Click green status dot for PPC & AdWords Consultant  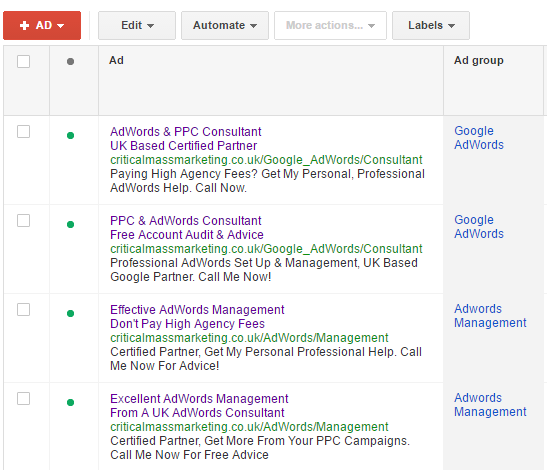pyautogui.click(x=70, y=224)
